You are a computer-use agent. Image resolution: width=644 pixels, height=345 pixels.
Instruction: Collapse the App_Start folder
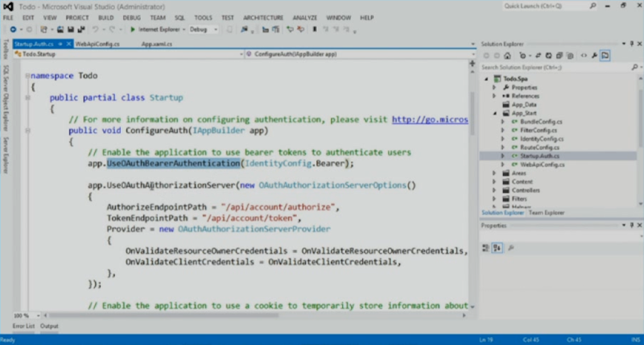(x=494, y=114)
